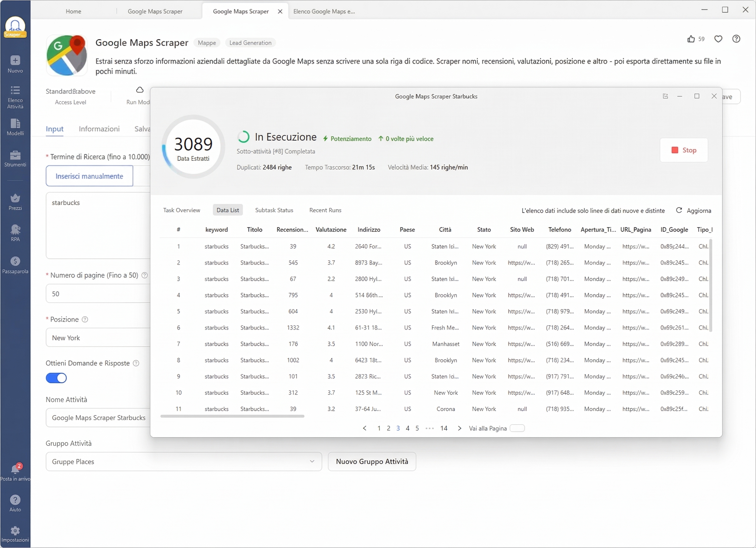756x548 pixels.
Task: Open the Impostazioni settings icon
Action: coord(15,534)
